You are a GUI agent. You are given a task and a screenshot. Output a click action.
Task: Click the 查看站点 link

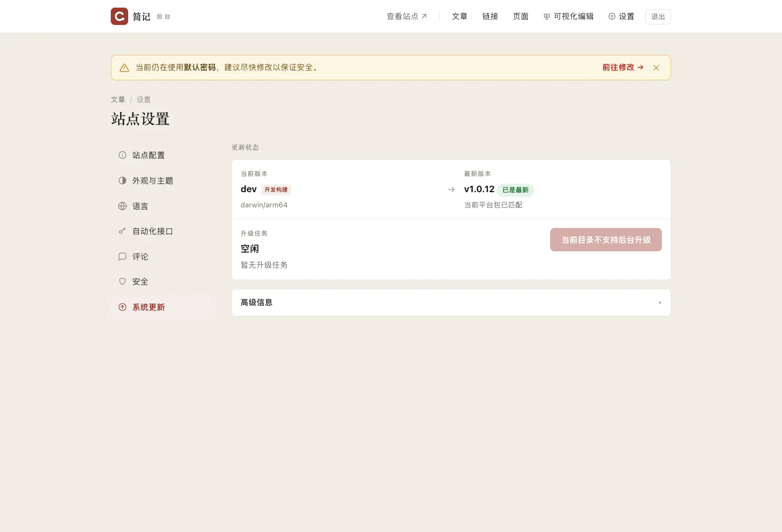407,17
